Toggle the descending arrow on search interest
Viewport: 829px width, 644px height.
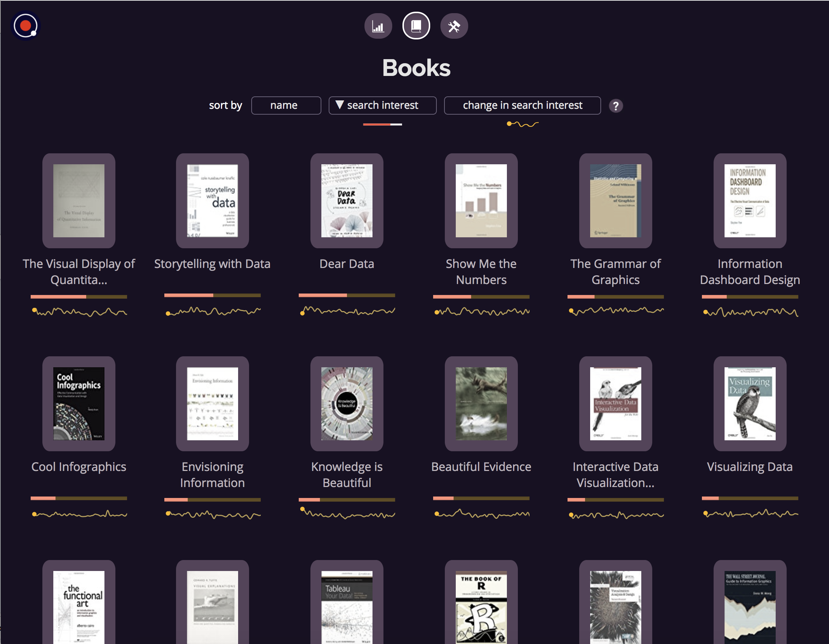[340, 105]
